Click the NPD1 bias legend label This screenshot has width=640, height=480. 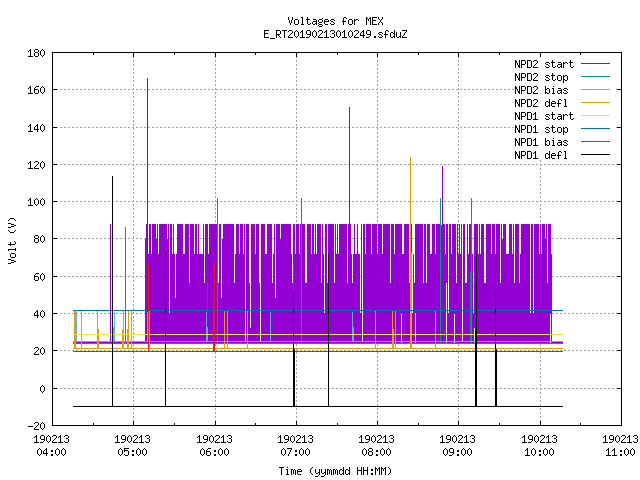(541, 142)
